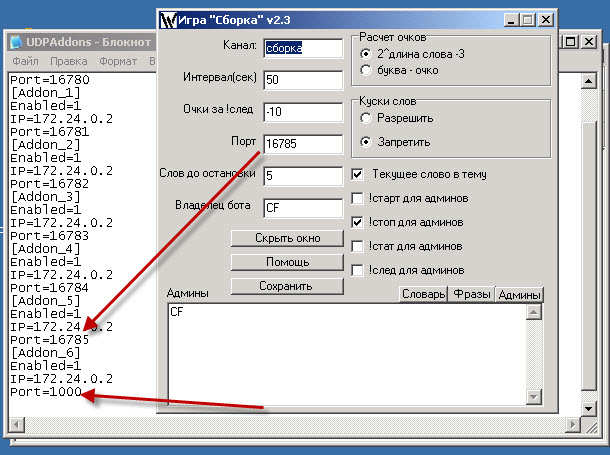Click the game dialog title bar icon
The height and width of the screenshot is (455, 610).
[x=168, y=19]
